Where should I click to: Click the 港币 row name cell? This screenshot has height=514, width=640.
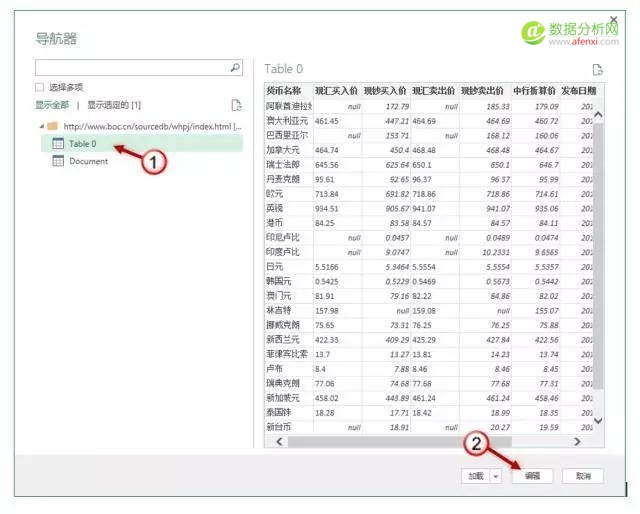click(288, 223)
